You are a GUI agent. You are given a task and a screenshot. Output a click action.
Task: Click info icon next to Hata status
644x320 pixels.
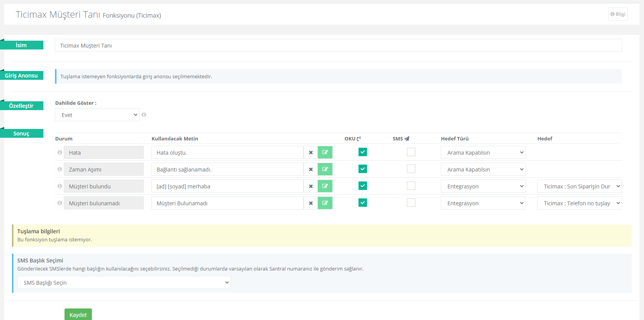coord(60,152)
